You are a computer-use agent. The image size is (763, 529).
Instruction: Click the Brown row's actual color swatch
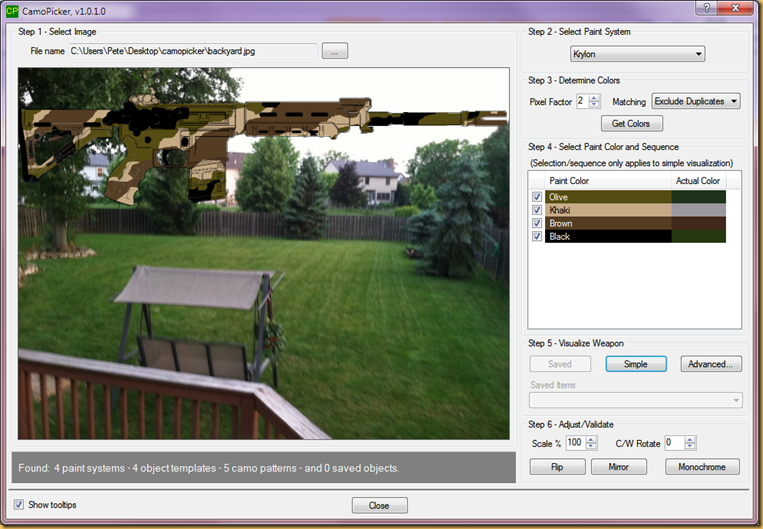click(x=699, y=223)
